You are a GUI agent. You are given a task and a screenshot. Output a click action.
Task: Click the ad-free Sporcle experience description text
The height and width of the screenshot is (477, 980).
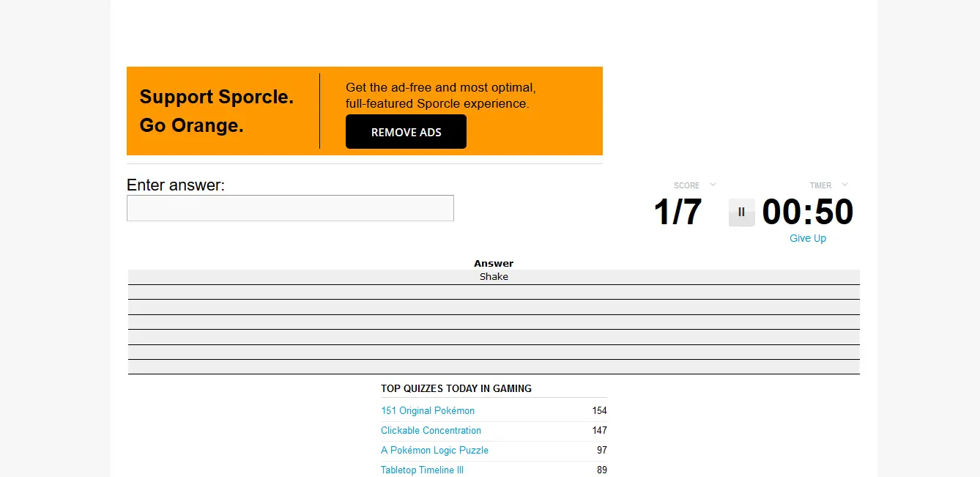pos(441,96)
